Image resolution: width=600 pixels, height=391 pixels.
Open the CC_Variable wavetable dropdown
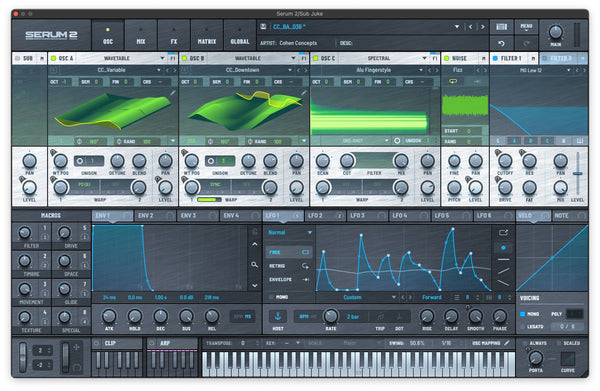(158, 70)
